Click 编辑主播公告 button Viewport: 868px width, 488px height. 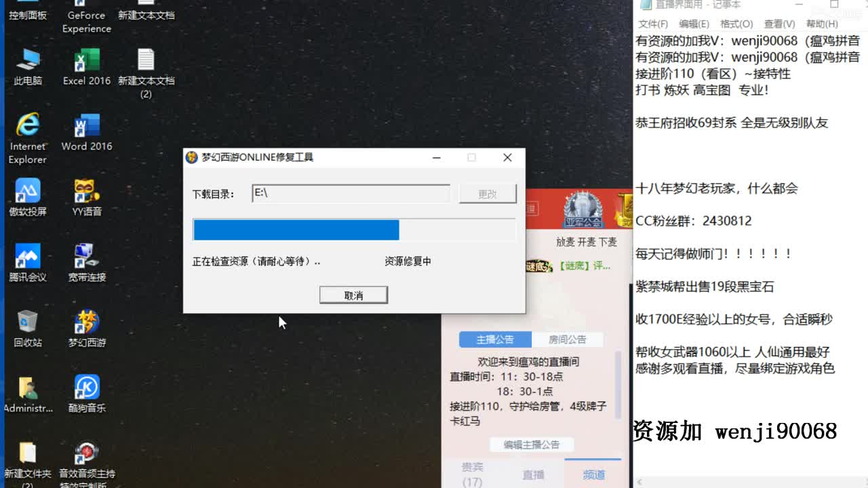[532, 445]
